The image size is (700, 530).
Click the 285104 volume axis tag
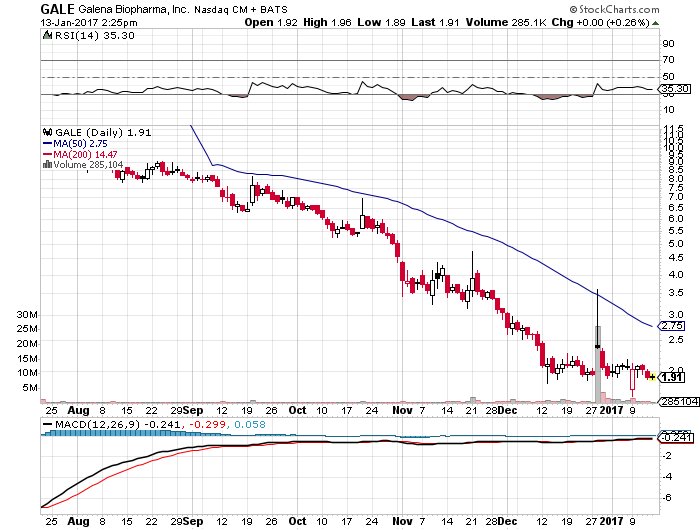tap(679, 402)
